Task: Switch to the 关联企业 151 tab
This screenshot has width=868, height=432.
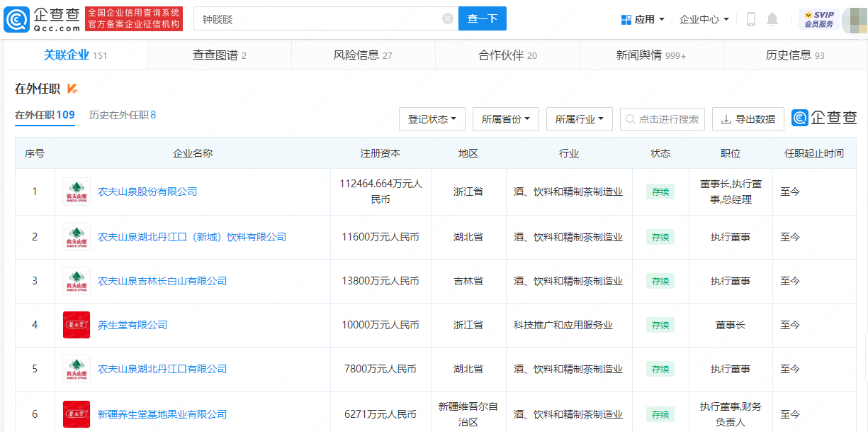Action: [x=76, y=55]
